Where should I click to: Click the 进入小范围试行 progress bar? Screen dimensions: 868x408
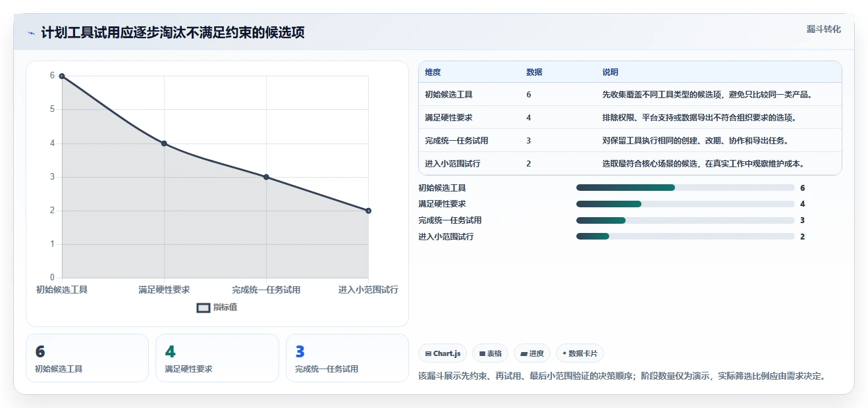pyautogui.click(x=686, y=237)
